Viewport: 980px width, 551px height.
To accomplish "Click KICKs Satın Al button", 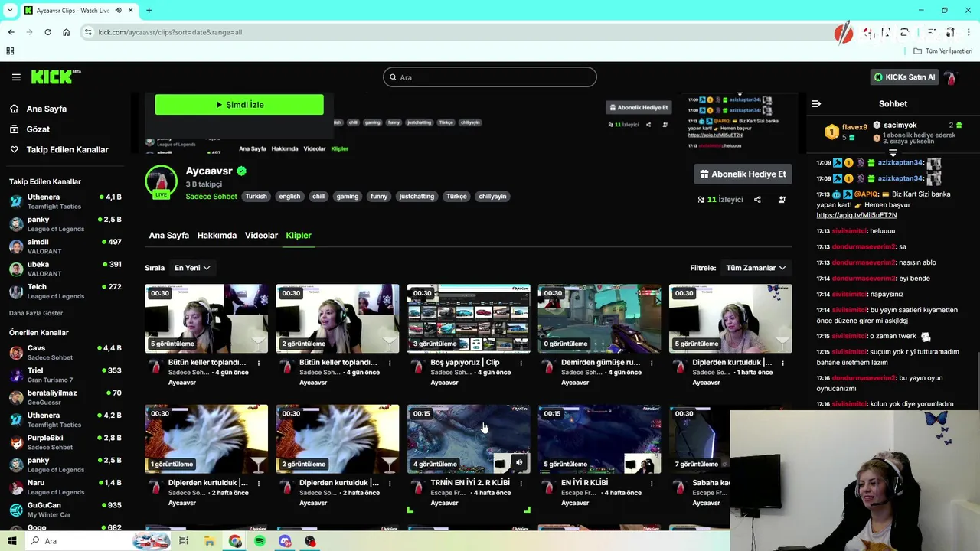I will (x=904, y=77).
